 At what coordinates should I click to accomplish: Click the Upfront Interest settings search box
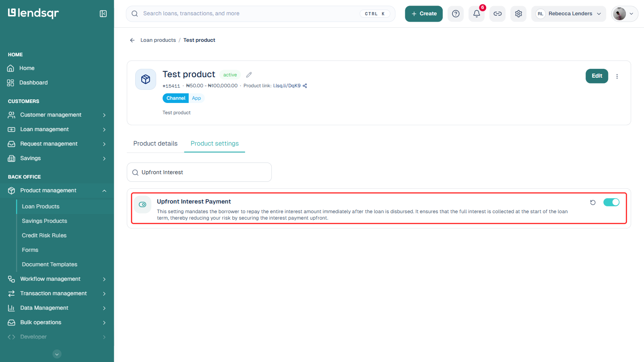pyautogui.click(x=199, y=172)
